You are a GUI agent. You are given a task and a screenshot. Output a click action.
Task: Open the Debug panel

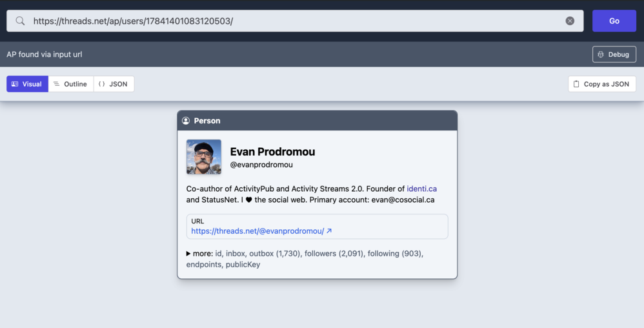coord(614,54)
